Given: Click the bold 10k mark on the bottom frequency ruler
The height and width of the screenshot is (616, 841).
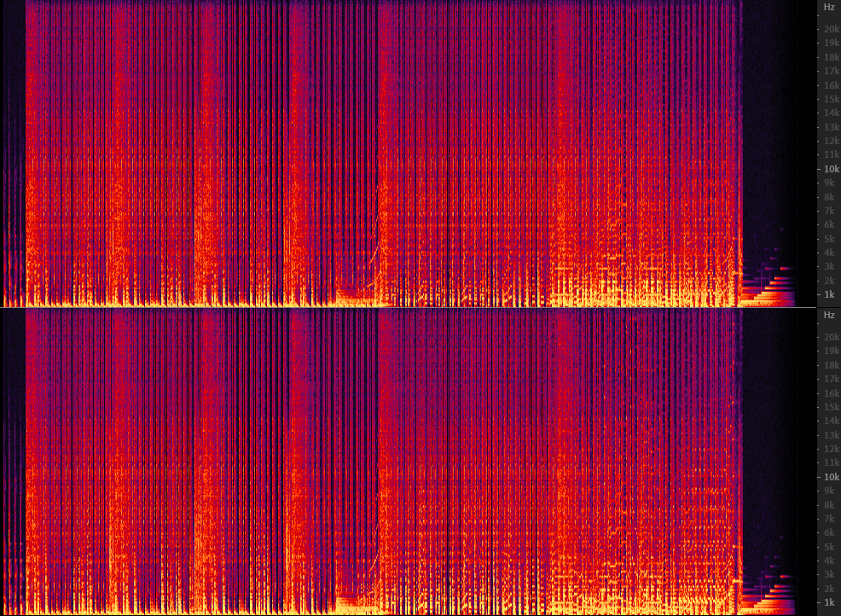Looking at the screenshot, I should pos(831,477).
